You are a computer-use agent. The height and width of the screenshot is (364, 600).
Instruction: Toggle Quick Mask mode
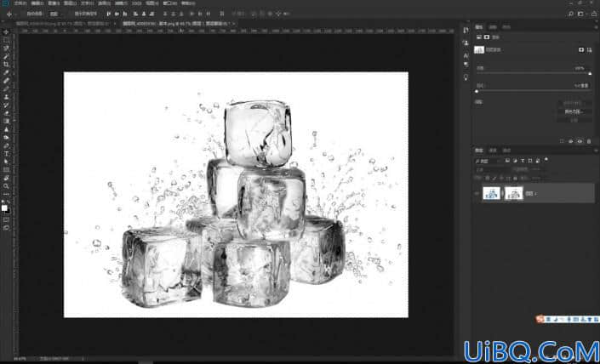[6, 220]
